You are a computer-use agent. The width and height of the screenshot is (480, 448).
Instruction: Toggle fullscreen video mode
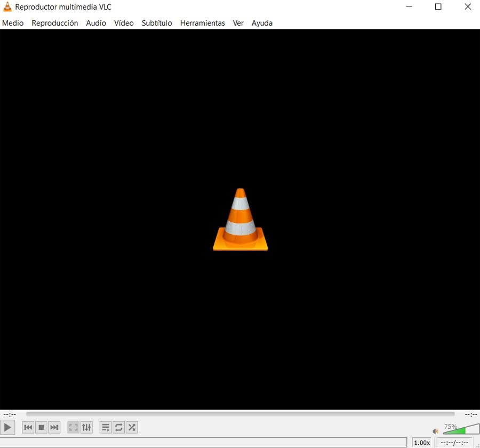[x=73, y=428]
